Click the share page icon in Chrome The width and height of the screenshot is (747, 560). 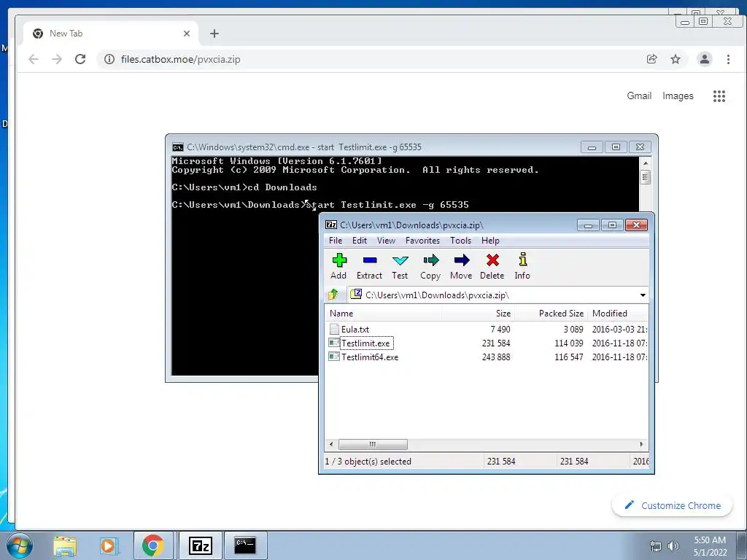pyautogui.click(x=651, y=59)
